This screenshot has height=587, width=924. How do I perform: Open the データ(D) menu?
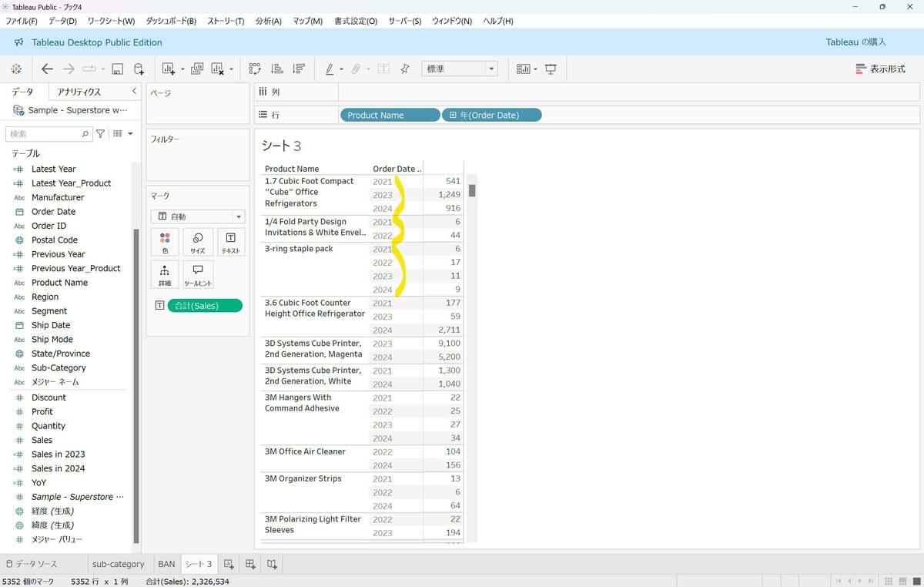click(62, 21)
